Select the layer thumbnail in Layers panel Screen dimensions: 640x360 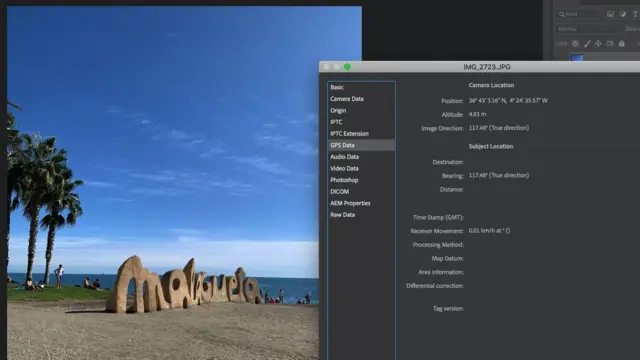click(x=577, y=58)
